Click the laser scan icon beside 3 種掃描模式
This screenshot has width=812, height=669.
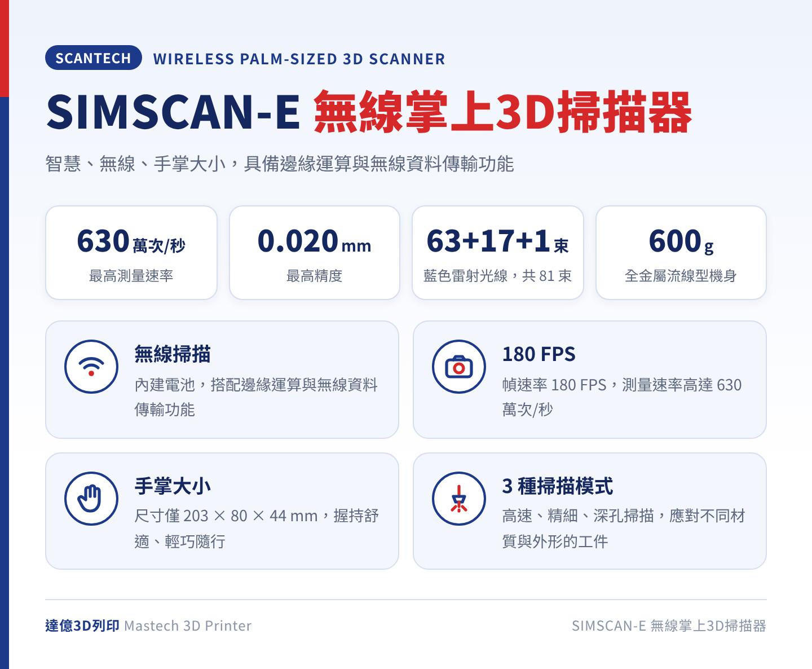click(459, 499)
